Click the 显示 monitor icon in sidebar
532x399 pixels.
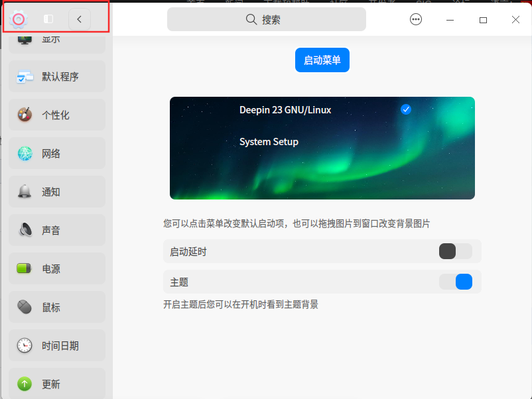pos(25,40)
